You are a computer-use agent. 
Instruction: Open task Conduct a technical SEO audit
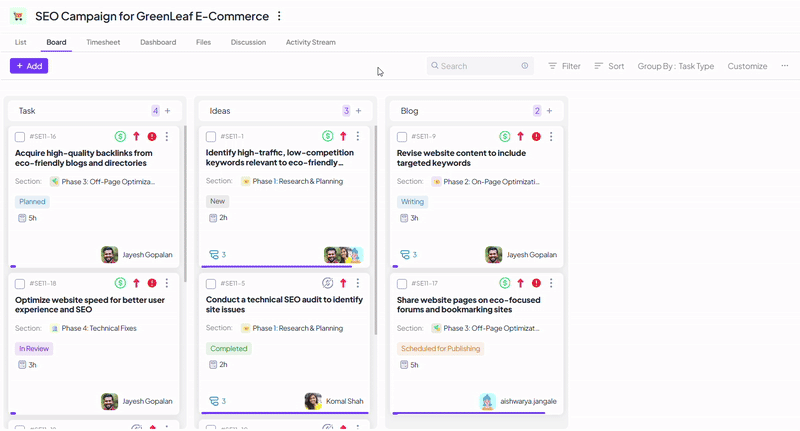pos(284,305)
